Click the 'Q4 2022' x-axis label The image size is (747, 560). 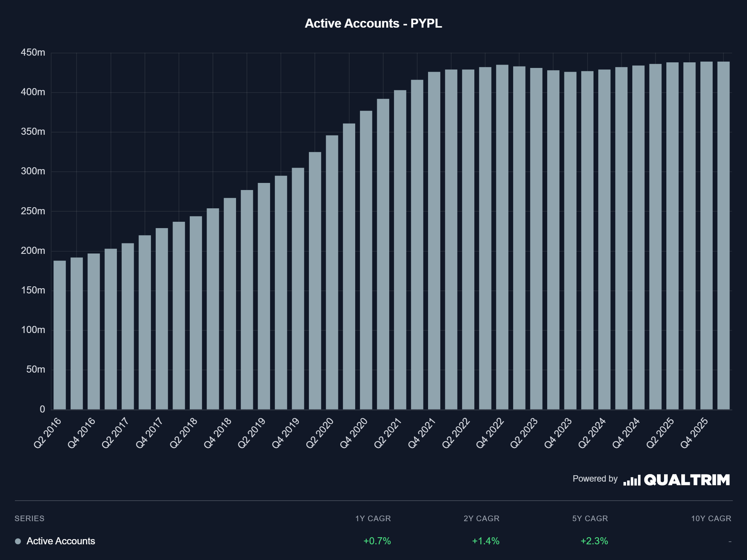point(490,433)
